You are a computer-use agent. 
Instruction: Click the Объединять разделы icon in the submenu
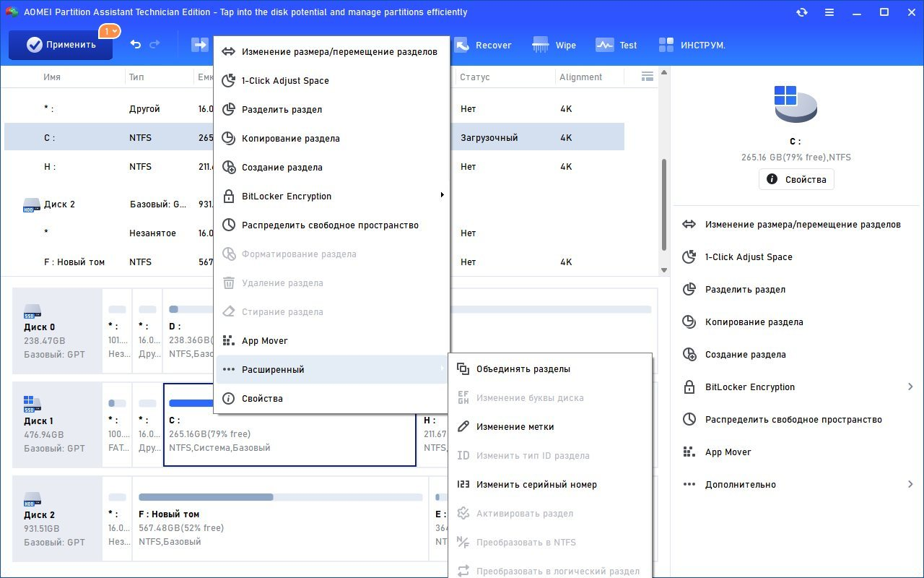(x=463, y=369)
